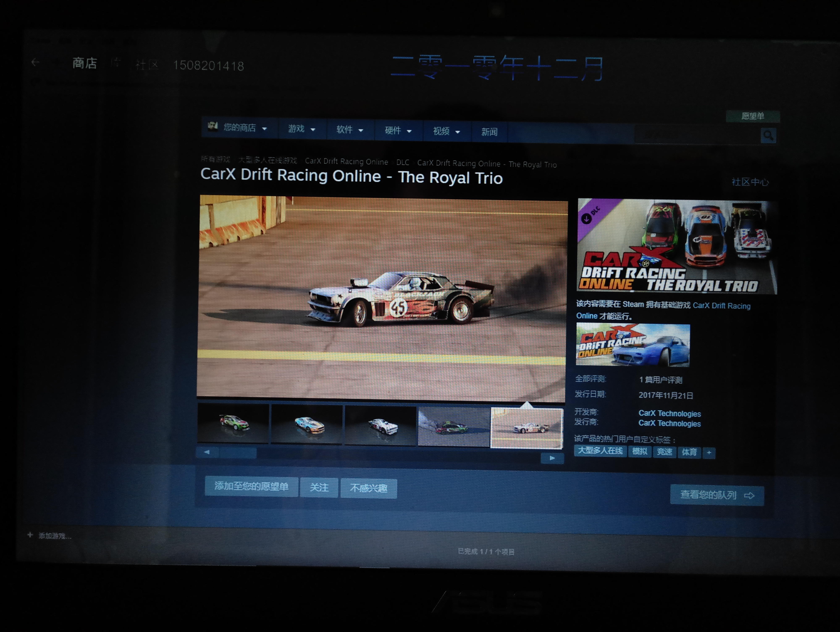Click the base game CarX capsule image
This screenshot has width=840, height=632.
633,345
